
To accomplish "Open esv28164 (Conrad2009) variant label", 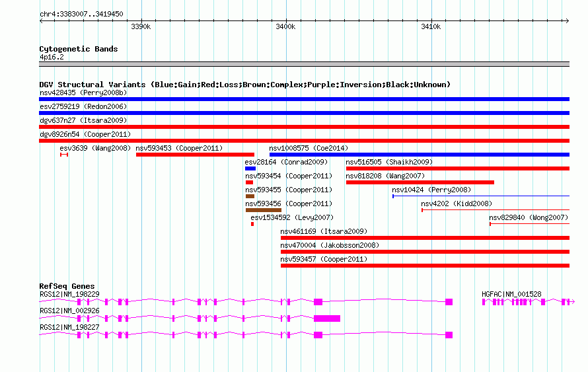I will pyautogui.click(x=286, y=162).
